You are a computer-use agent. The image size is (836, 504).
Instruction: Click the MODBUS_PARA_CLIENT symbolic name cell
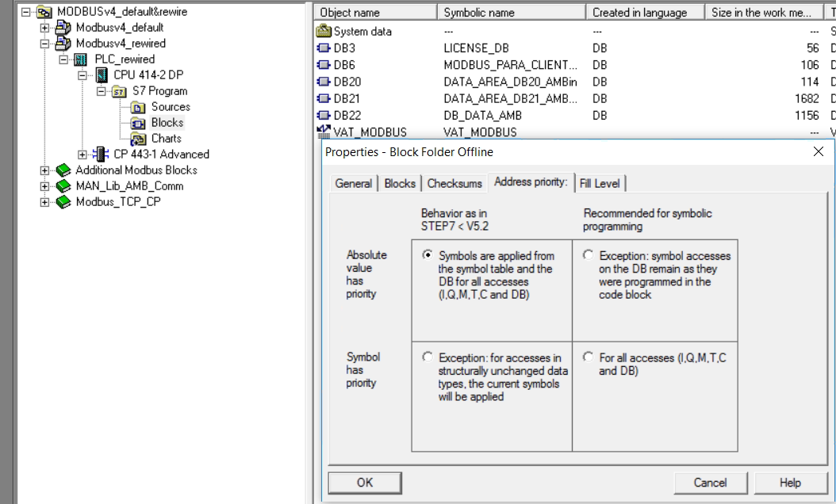coord(510,65)
